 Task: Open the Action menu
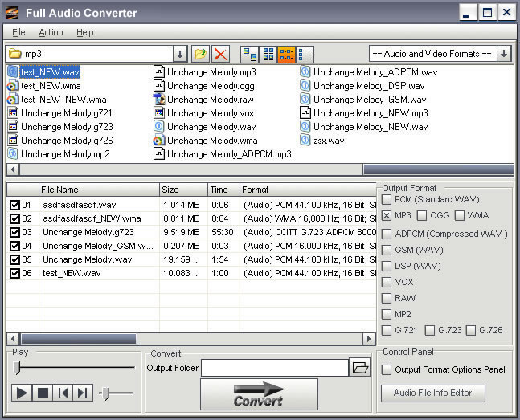(51, 32)
